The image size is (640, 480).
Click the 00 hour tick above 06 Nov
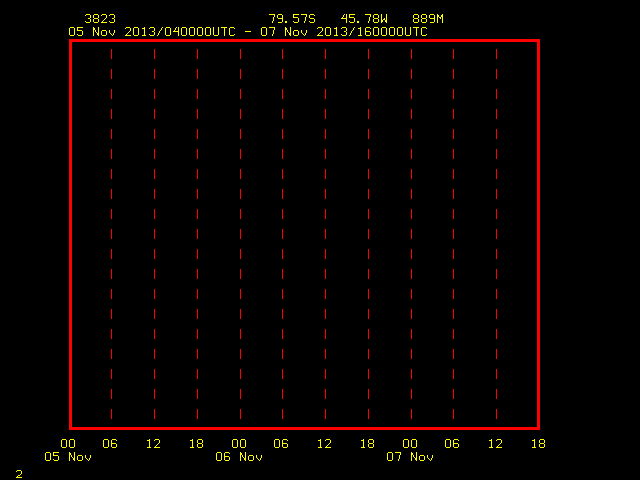[239, 444]
